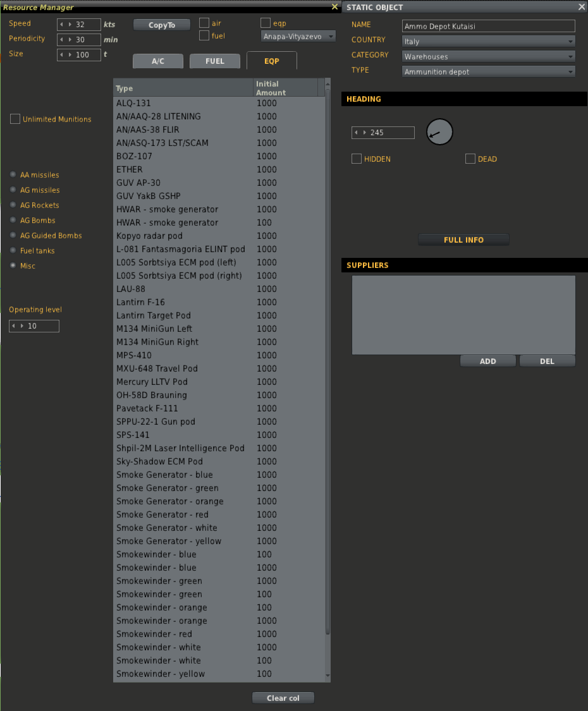The image size is (588, 711).
Task: Click the heading value field 245
Action: (x=383, y=133)
